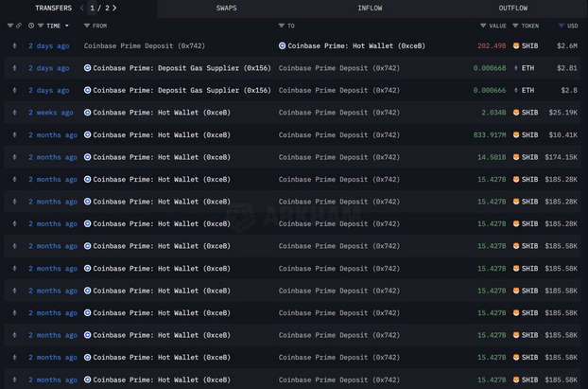The height and width of the screenshot is (389, 588).
Task: Click the USD amount $2.6M
Action: tap(567, 45)
